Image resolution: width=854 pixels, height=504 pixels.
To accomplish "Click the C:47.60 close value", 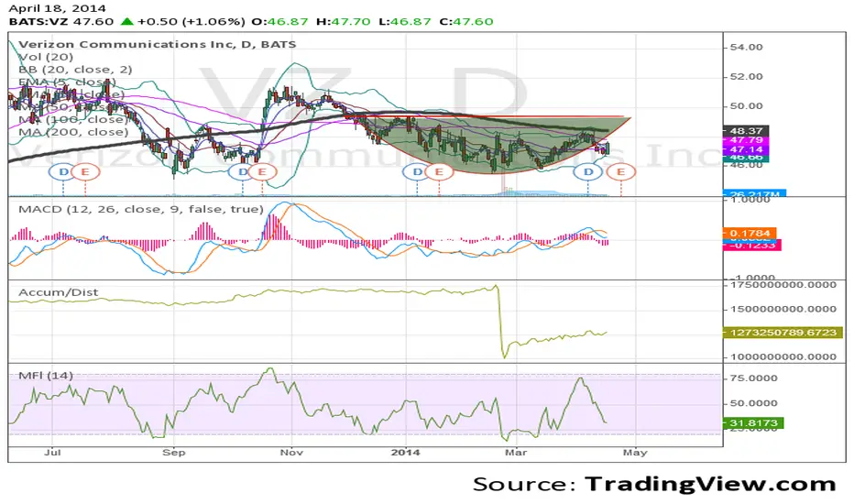I will pyautogui.click(x=466, y=22).
